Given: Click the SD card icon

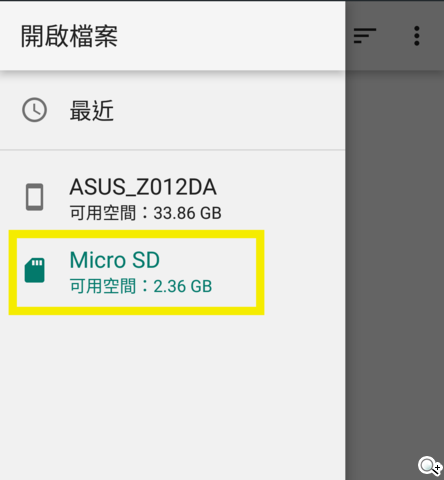Looking at the screenshot, I should pos(35,270).
